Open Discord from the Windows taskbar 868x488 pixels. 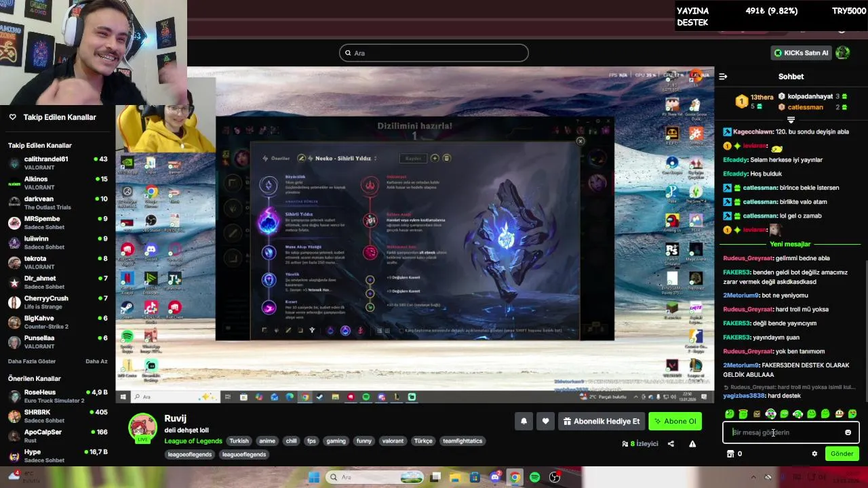(495, 477)
